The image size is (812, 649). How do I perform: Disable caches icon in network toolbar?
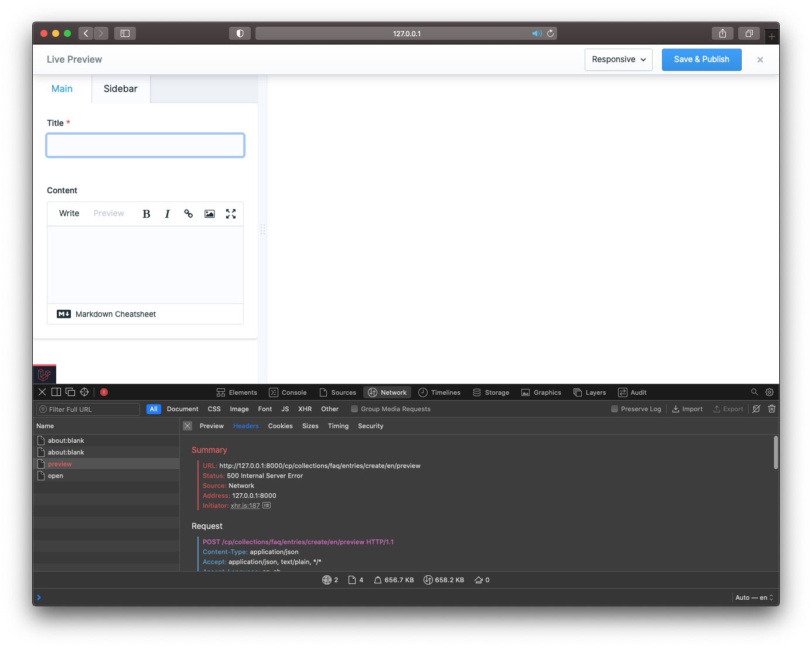pos(756,409)
